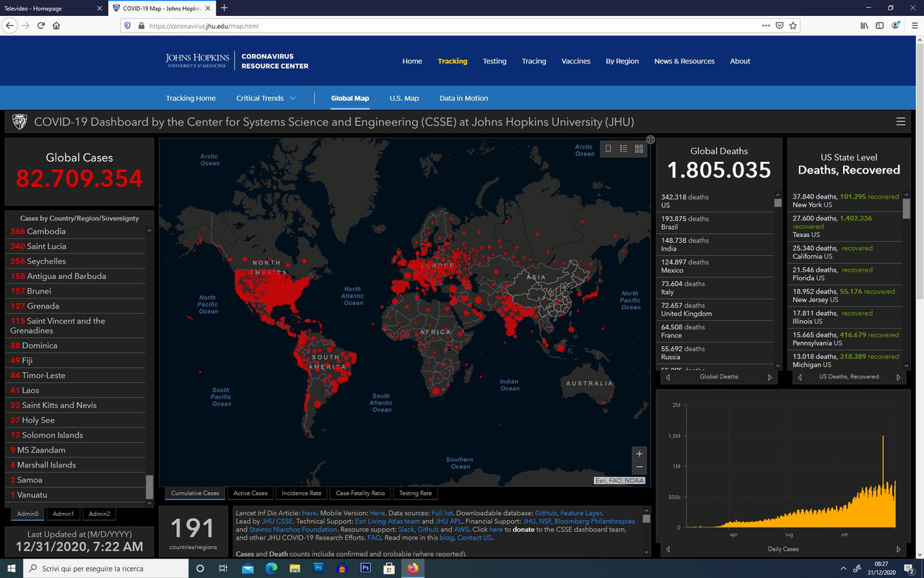Switch to the Active Cases map tab
Image resolution: width=924 pixels, height=578 pixels.
[250, 493]
